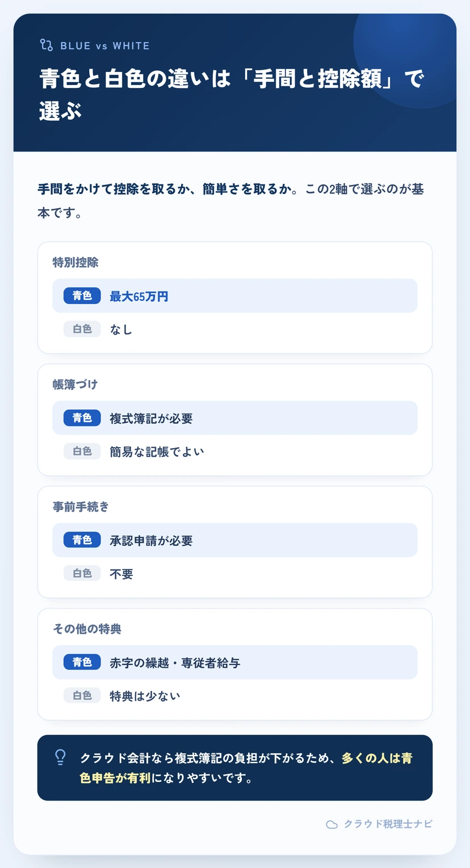This screenshot has height=868, width=470.
Task: Select the 白色 badge under 事前手続き
Action: pos(82,574)
